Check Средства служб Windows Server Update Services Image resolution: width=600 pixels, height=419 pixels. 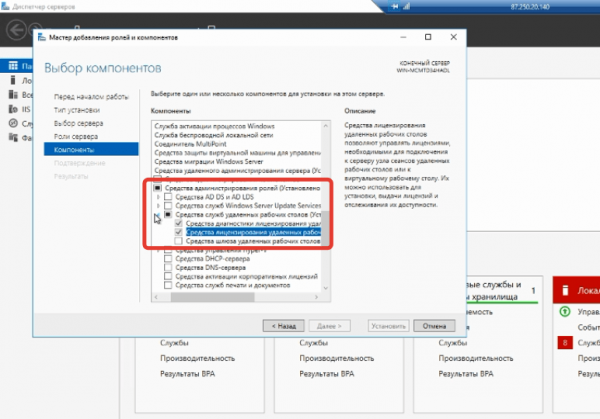(x=168, y=205)
